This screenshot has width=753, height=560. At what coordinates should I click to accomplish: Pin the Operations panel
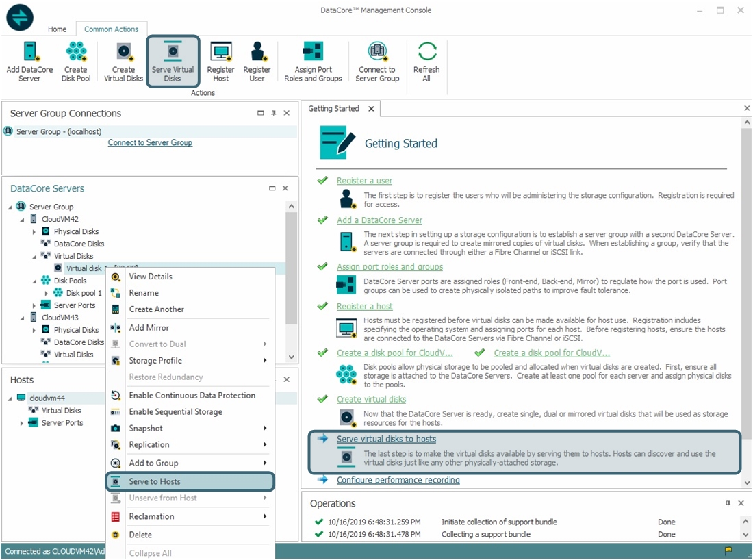(728, 503)
